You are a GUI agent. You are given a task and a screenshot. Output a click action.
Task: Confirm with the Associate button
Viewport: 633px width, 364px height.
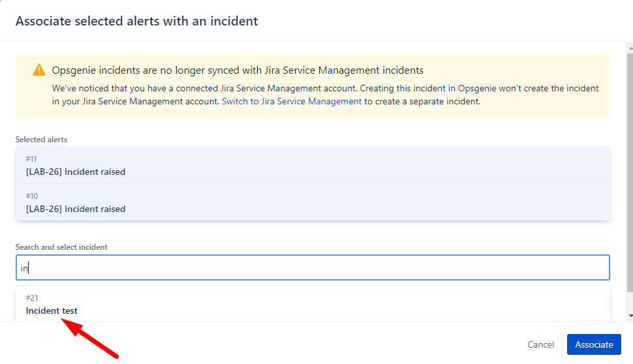(593, 344)
